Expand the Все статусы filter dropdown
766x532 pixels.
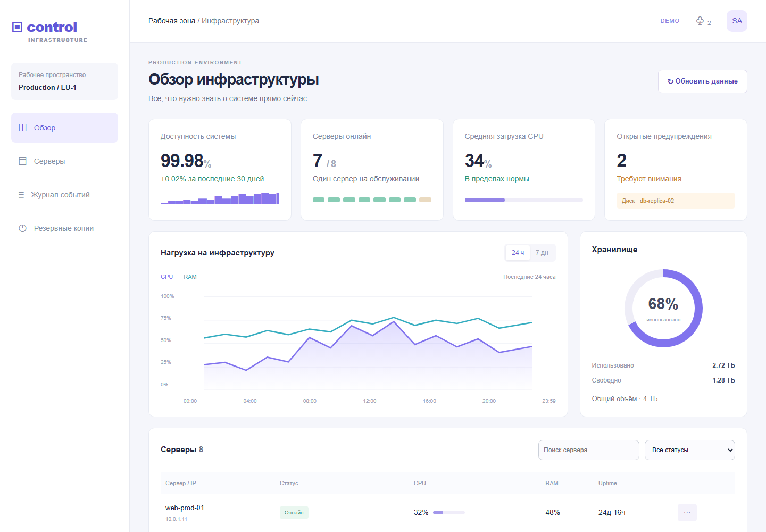[x=690, y=450]
